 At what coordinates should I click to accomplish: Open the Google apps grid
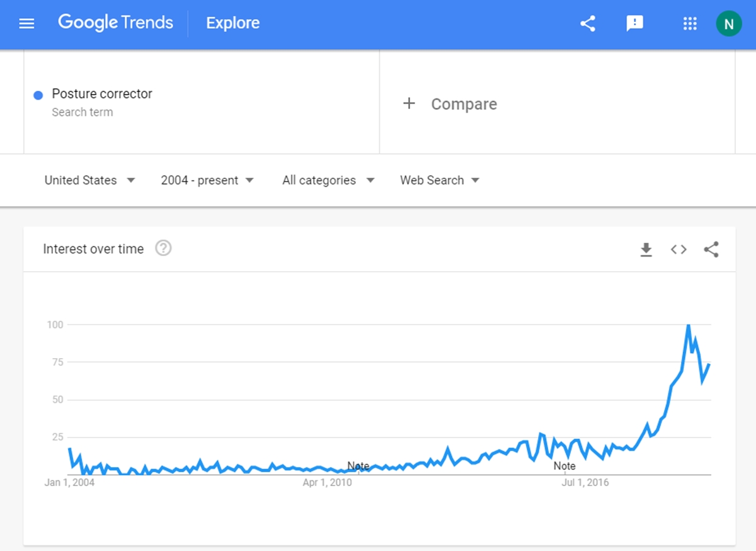coord(690,24)
